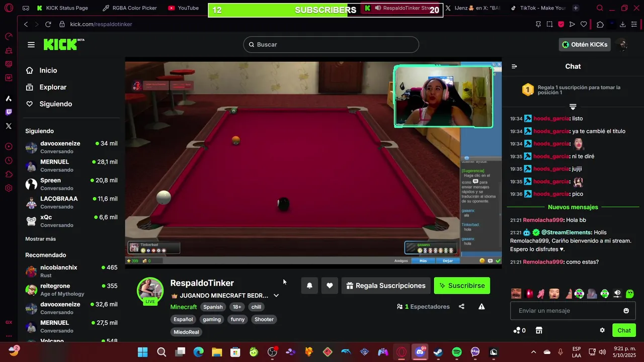Open LACOBRAAA channel in sidebar
Screen dimensions: 644x362
[71, 202]
